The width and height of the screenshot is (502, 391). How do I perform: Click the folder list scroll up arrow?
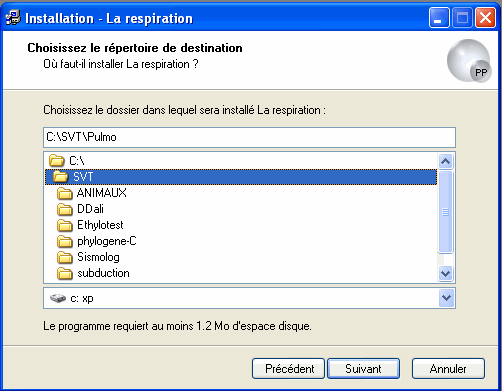[x=446, y=162]
